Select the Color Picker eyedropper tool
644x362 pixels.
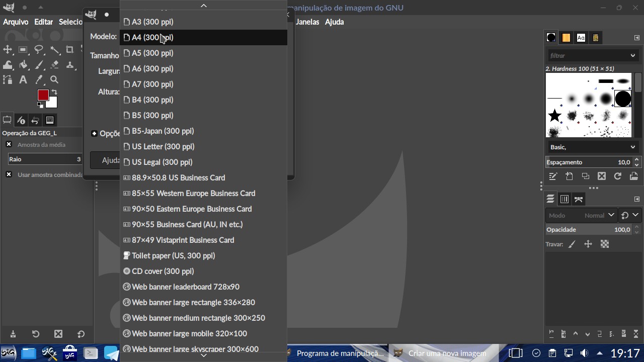click(39, 80)
